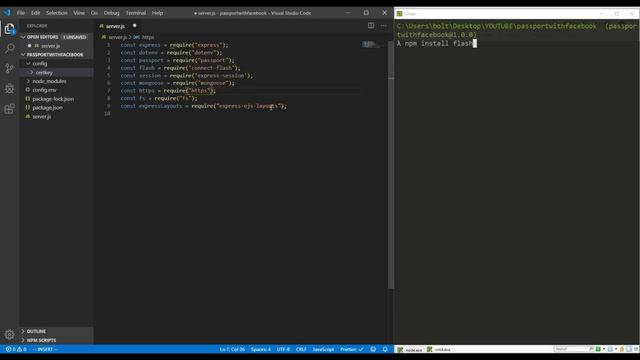Expand the node_modules folder
This screenshot has height=360, width=640.
click(49, 81)
